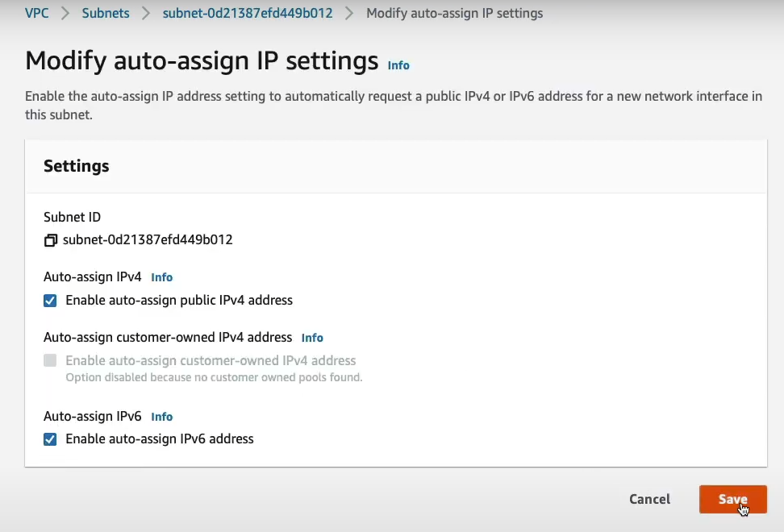The image size is (784, 532).
Task: Go to Subnets breadcrumb link
Action: click(x=106, y=13)
